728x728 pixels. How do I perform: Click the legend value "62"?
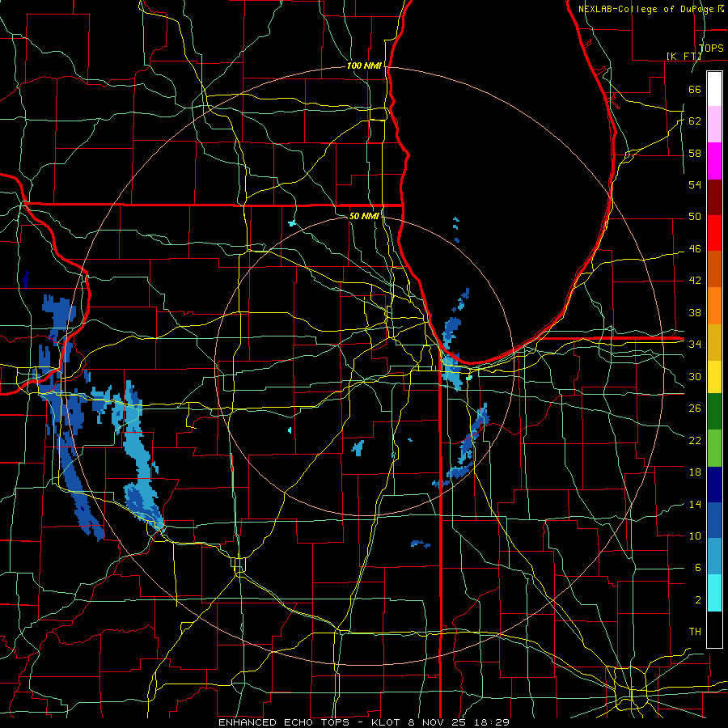click(x=695, y=121)
